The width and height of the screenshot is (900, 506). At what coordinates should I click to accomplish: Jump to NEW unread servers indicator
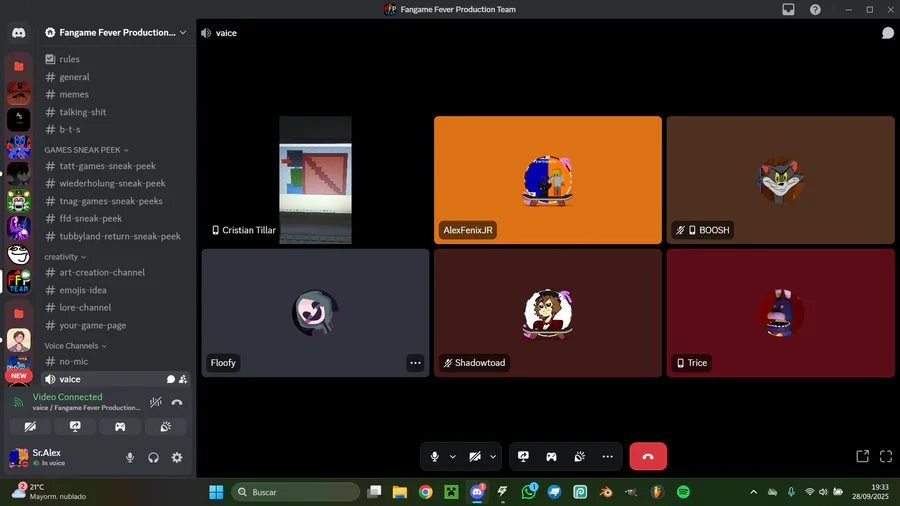coord(18,376)
